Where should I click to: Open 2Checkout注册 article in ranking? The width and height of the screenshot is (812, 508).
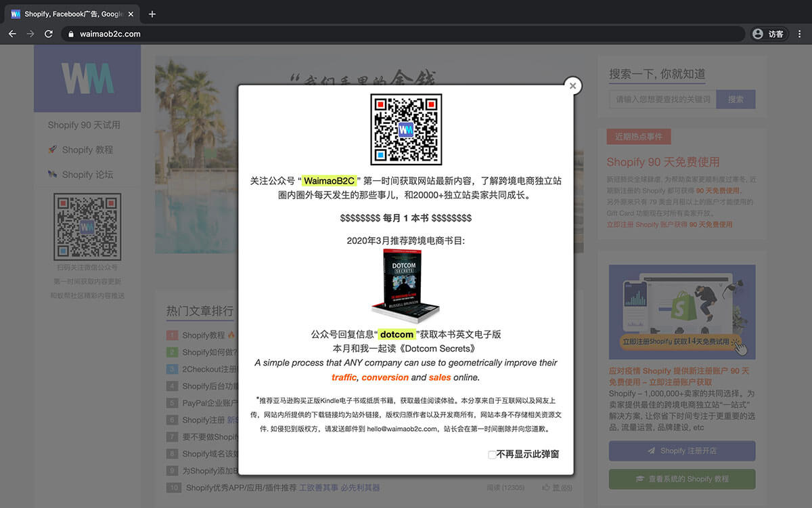pos(210,369)
